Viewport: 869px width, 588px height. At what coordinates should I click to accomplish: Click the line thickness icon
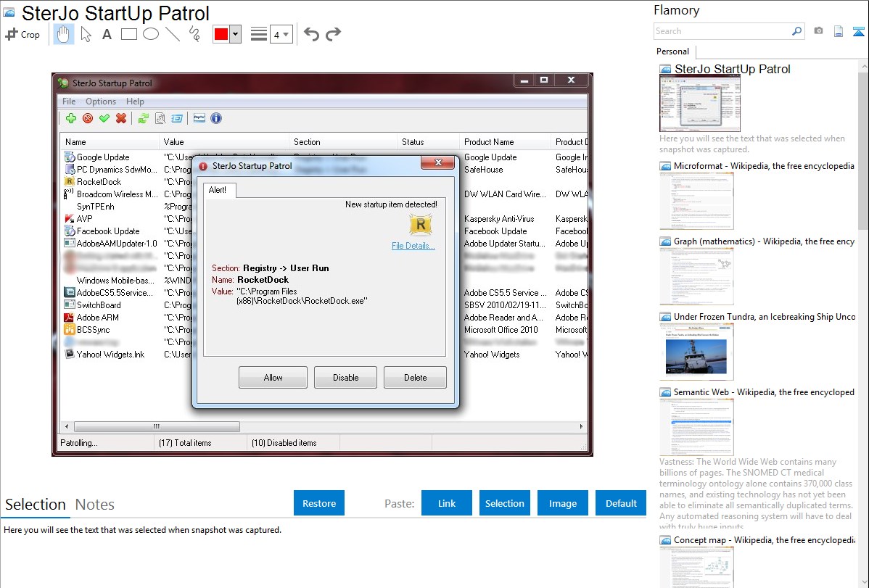coord(259,34)
